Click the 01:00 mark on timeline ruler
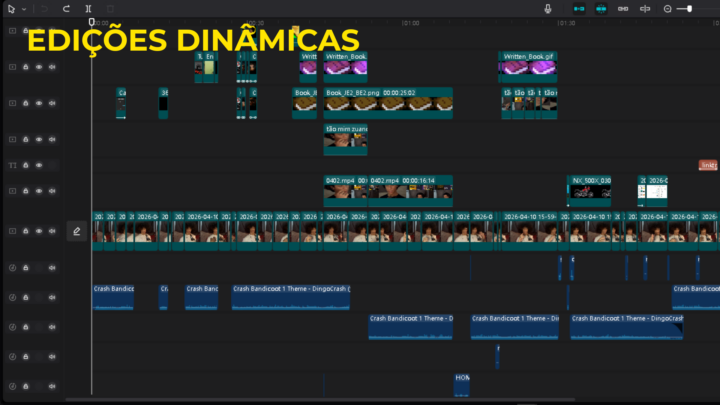 tap(410, 22)
